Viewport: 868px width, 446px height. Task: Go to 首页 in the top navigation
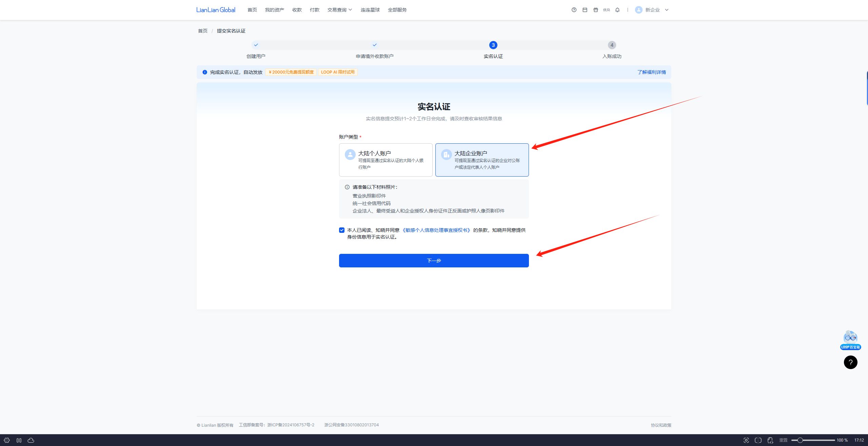tap(252, 10)
